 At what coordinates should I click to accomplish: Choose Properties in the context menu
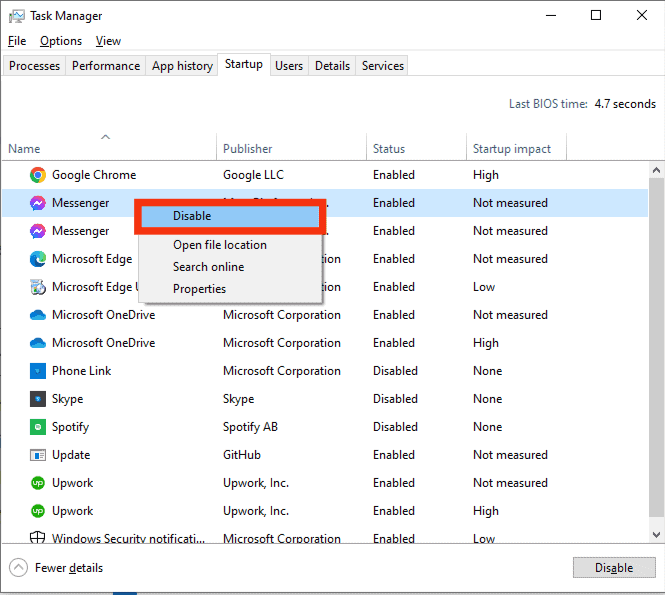pos(230,289)
